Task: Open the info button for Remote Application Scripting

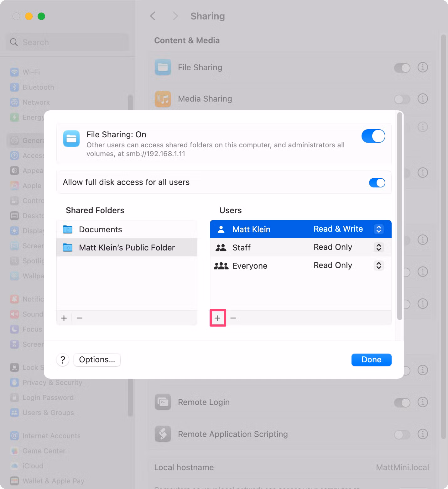Action: [x=423, y=434]
